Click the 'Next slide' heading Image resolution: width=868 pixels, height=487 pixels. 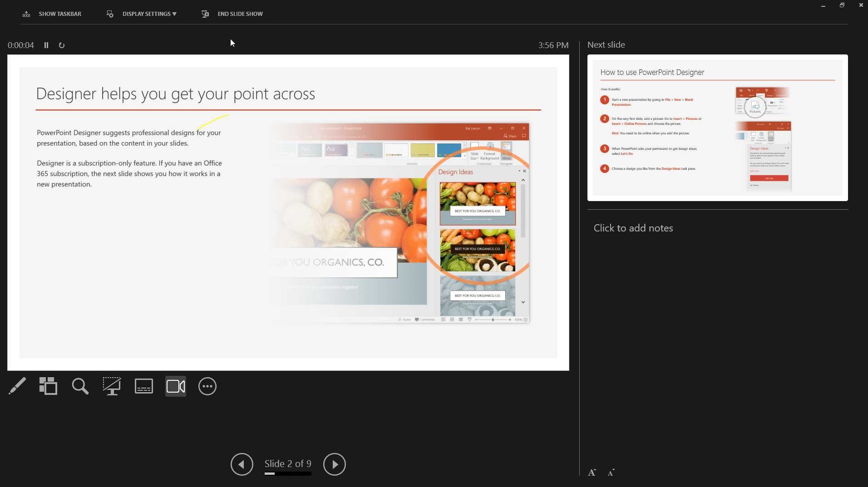(606, 44)
